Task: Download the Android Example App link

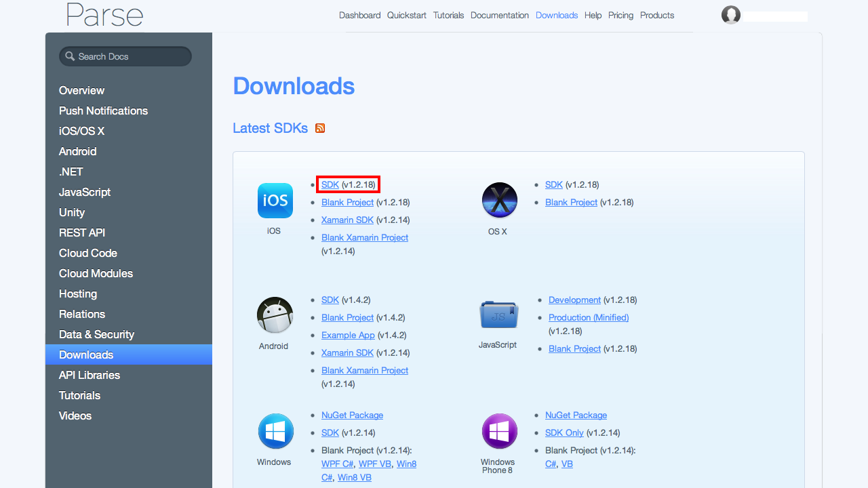Action: pyautogui.click(x=348, y=335)
